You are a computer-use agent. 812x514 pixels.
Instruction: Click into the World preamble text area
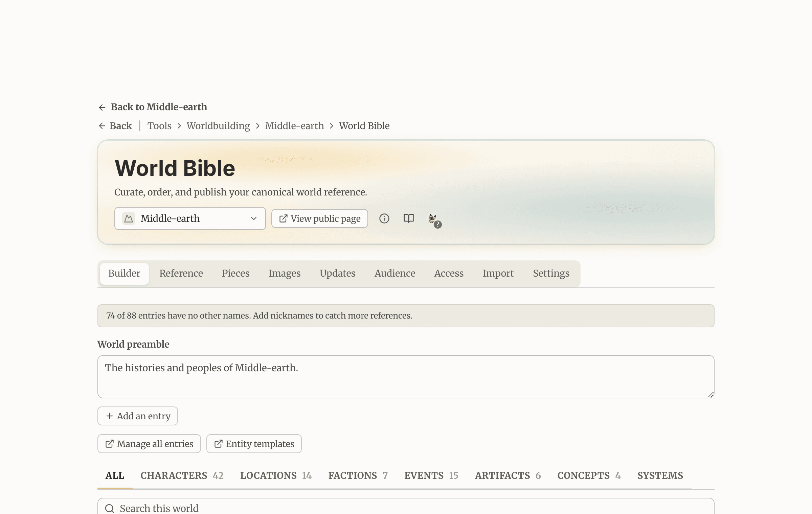tap(406, 377)
